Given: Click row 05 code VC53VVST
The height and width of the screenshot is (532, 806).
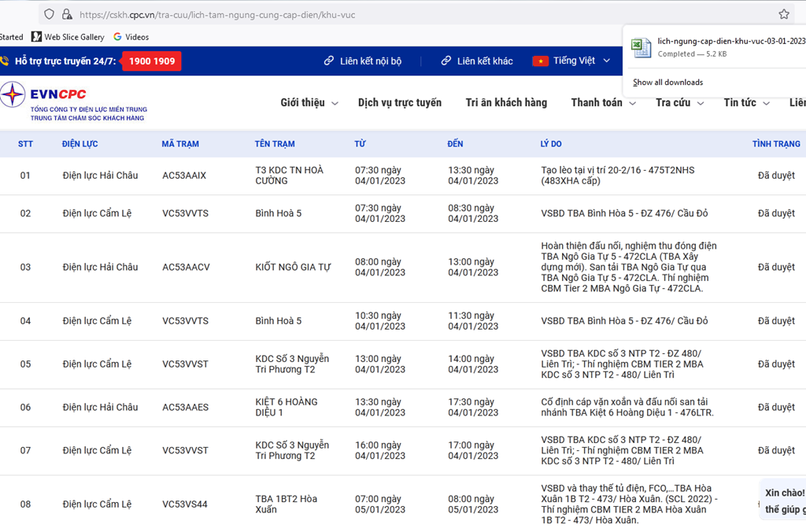Looking at the screenshot, I should click(186, 364).
